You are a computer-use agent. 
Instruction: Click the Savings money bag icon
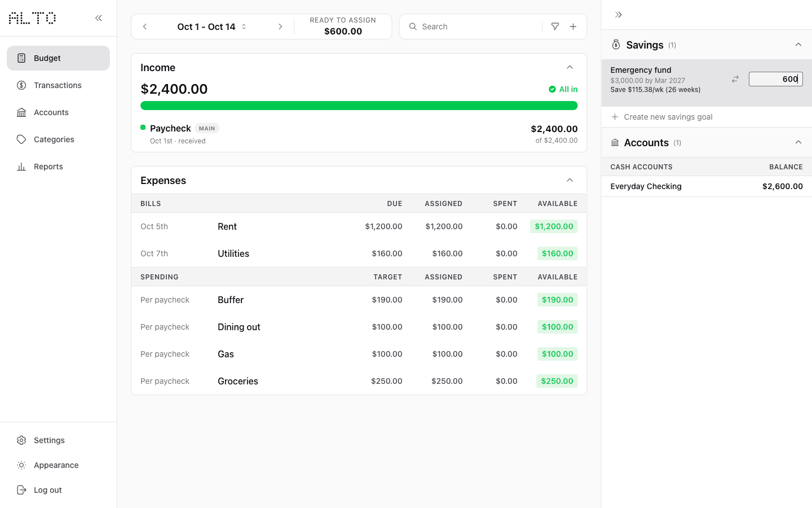pyautogui.click(x=616, y=45)
